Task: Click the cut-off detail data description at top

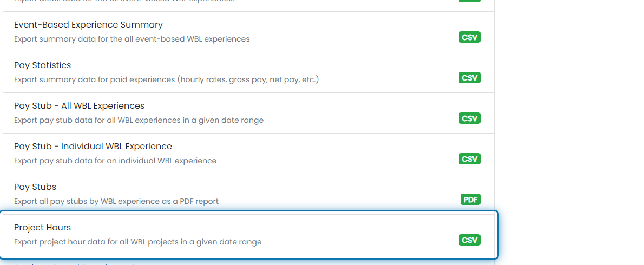Action: pyautogui.click(x=124, y=1)
